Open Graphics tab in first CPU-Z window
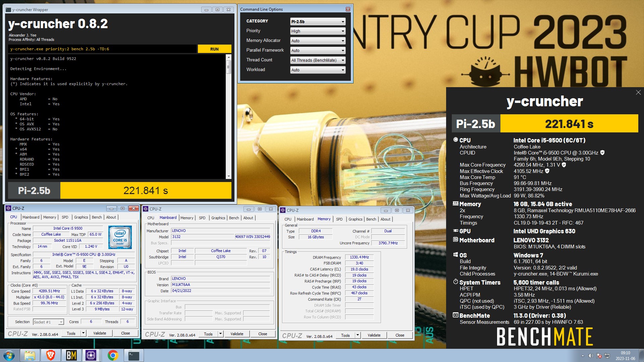This screenshot has width=644, height=362. click(x=81, y=217)
